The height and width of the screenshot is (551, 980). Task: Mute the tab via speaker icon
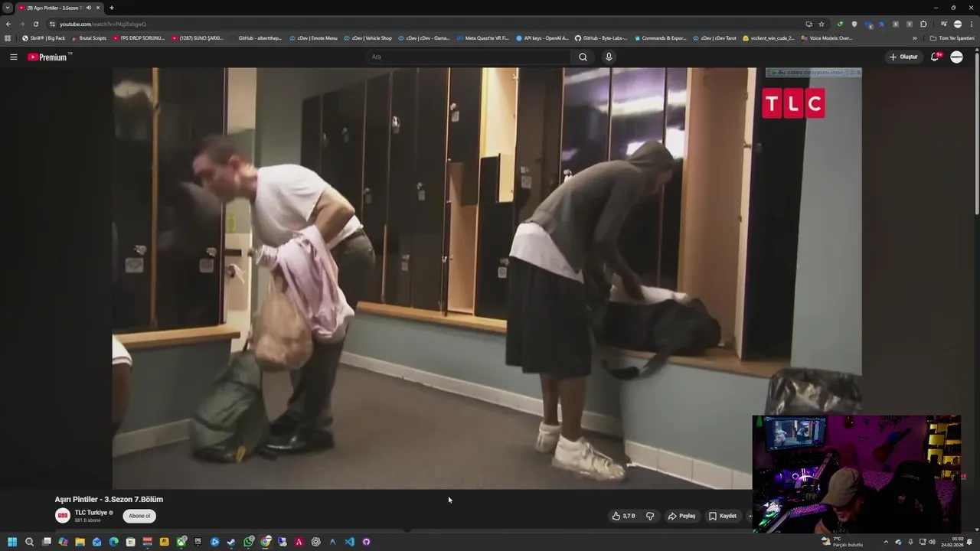[x=89, y=8]
